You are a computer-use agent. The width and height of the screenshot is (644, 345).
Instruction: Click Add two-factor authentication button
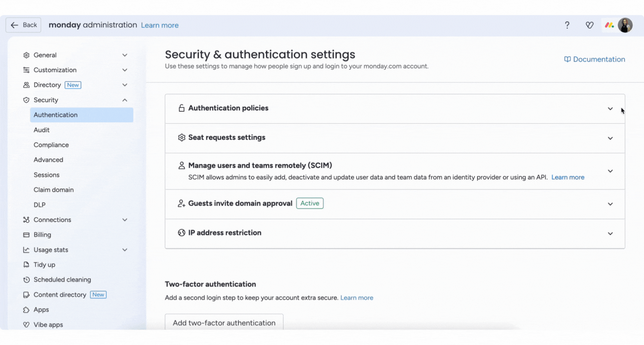click(x=224, y=322)
